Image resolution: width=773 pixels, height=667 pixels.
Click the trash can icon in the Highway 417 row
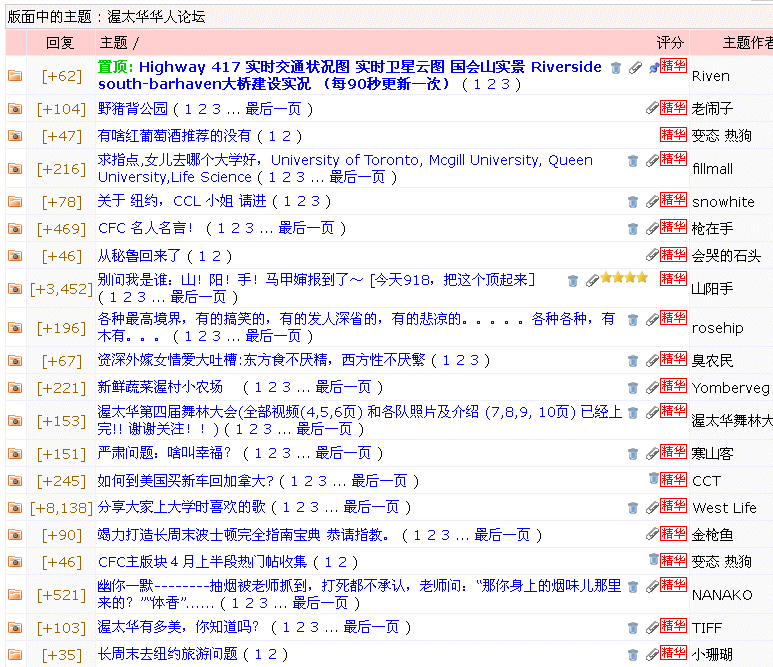[x=617, y=68]
